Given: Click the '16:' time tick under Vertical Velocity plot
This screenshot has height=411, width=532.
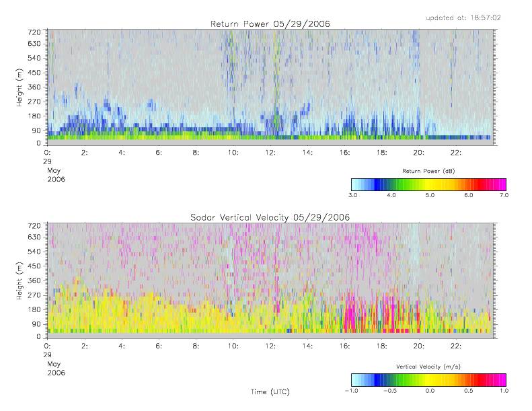Looking at the screenshot, I should [345, 346].
